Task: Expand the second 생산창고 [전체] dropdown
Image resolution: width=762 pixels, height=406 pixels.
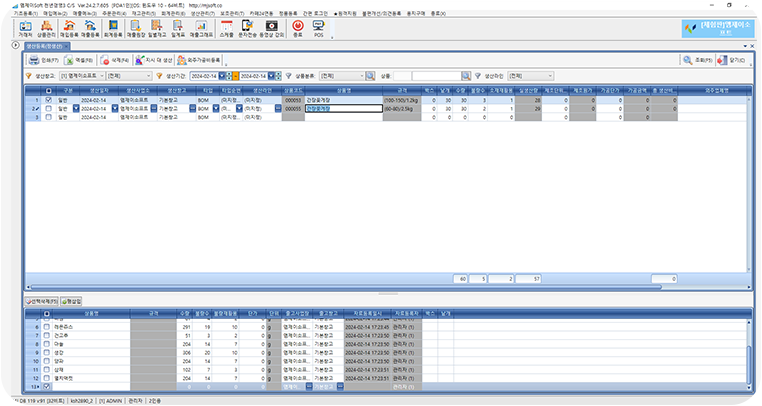Action: pos(149,76)
